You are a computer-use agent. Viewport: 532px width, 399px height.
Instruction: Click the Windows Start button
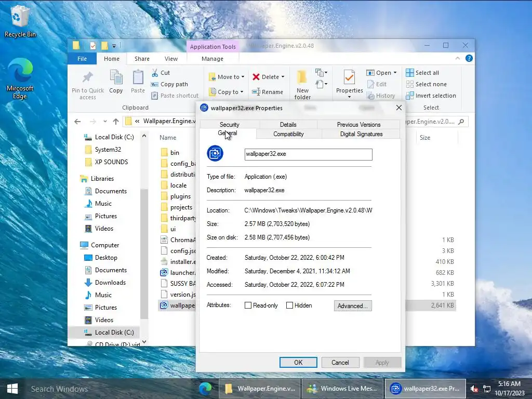click(12, 389)
